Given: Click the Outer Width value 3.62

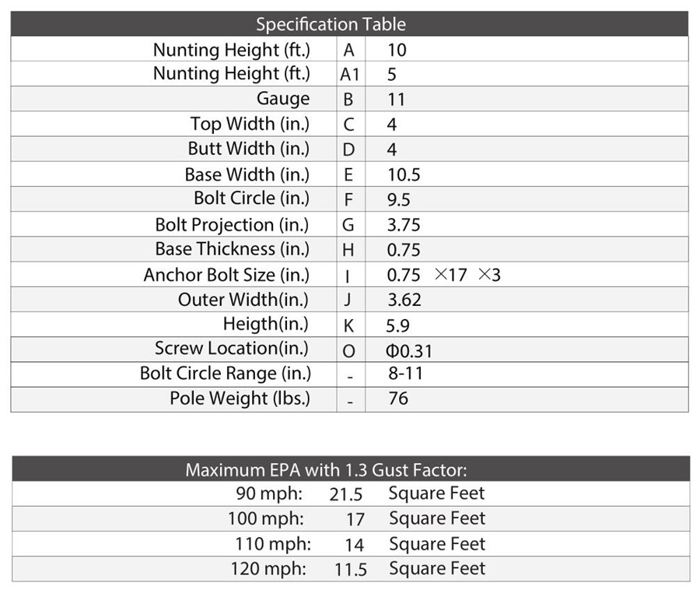Looking at the screenshot, I should (x=404, y=300).
